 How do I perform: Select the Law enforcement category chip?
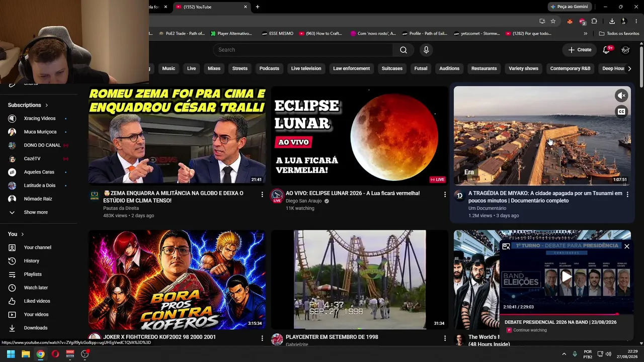[x=351, y=68]
